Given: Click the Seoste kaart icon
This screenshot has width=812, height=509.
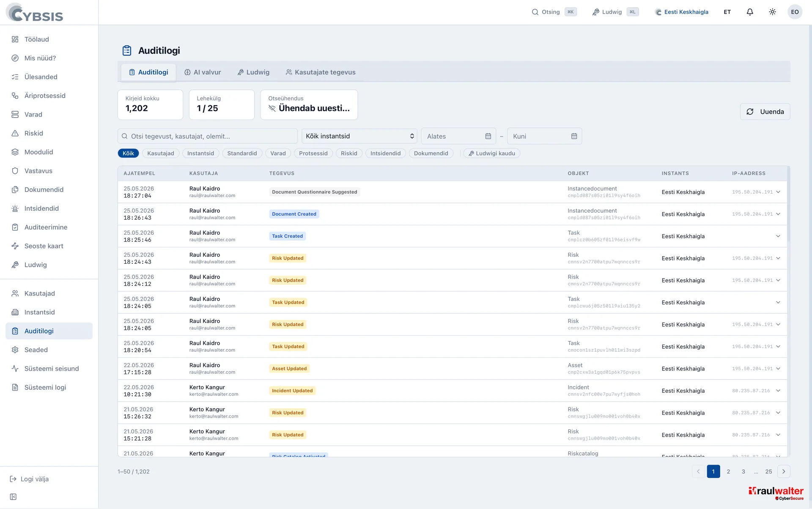Looking at the screenshot, I should [x=15, y=246].
